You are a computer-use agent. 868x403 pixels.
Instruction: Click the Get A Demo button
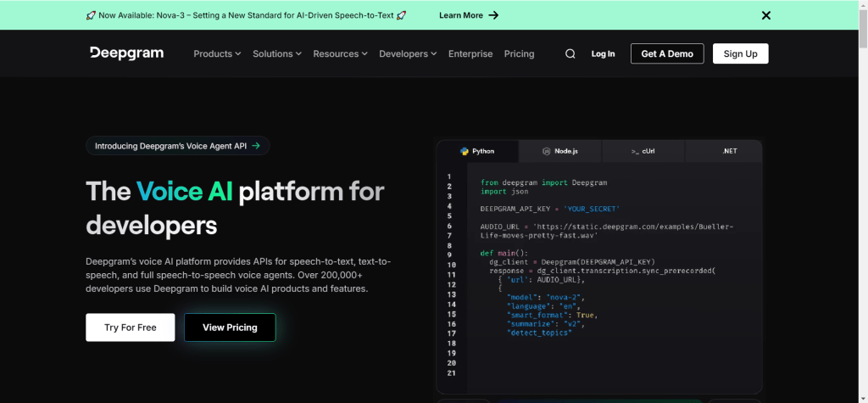[x=667, y=53]
